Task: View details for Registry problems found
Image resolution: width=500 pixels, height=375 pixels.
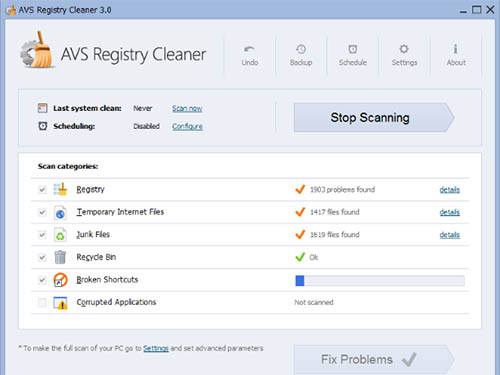Action: coord(449,190)
